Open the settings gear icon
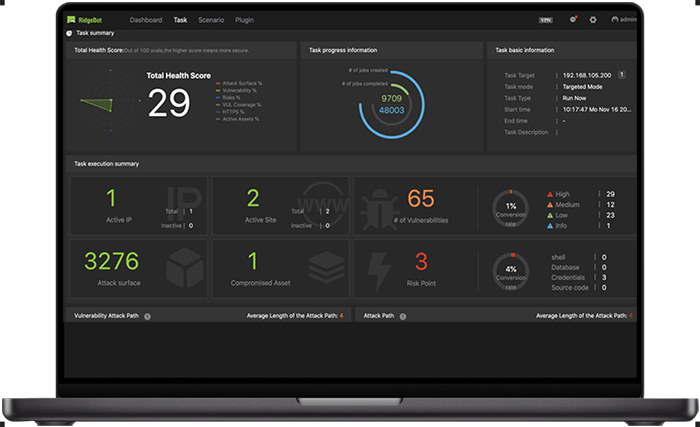Image resolution: width=700 pixels, height=427 pixels. (x=592, y=19)
